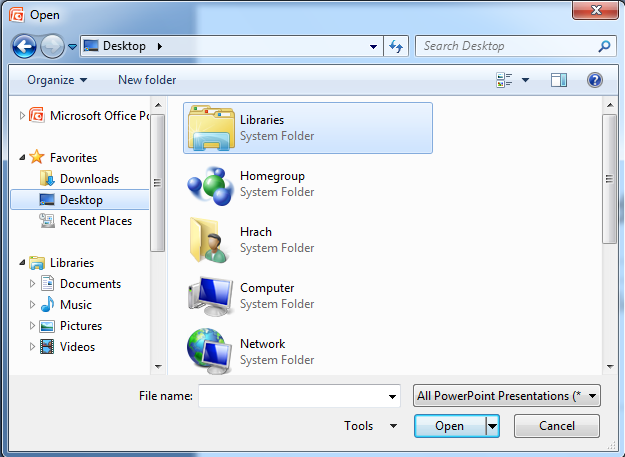Open the Help question mark icon

tap(595, 80)
